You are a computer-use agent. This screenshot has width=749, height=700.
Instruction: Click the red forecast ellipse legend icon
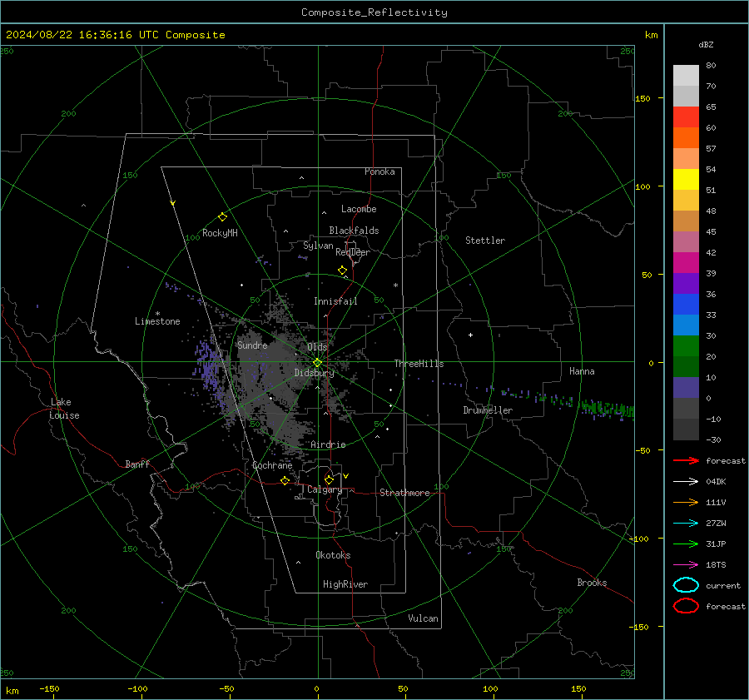686,606
